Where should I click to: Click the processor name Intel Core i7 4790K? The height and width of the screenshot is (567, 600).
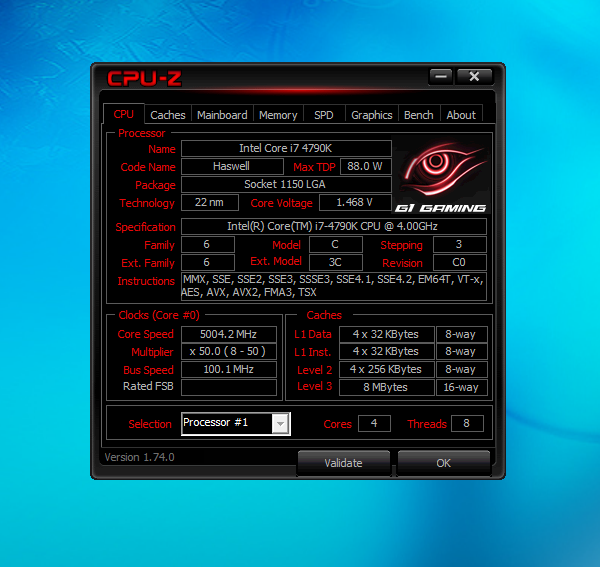(x=286, y=148)
